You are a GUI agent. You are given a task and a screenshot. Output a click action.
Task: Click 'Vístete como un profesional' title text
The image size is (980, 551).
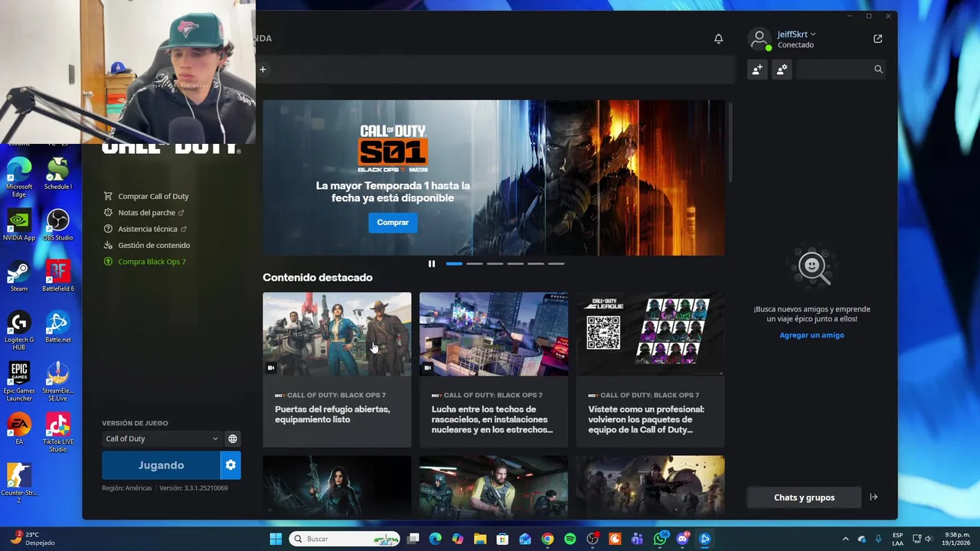(x=646, y=419)
